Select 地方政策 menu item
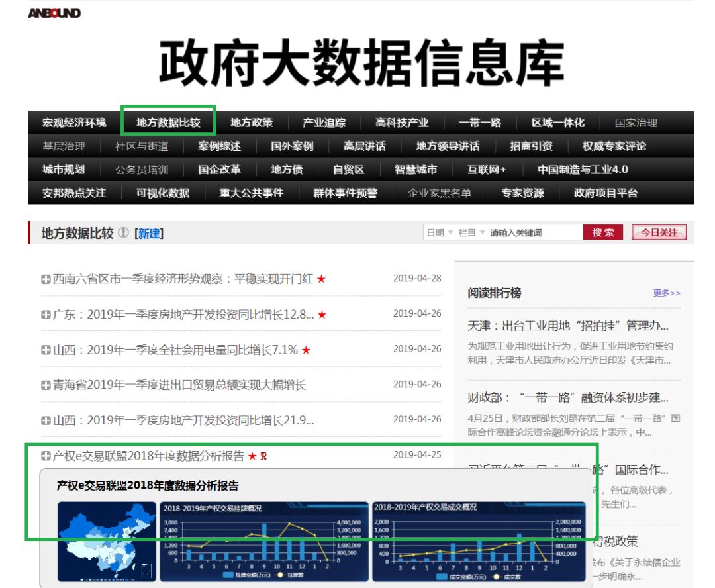This screenshot has height=588, width=715. [252, 122]
